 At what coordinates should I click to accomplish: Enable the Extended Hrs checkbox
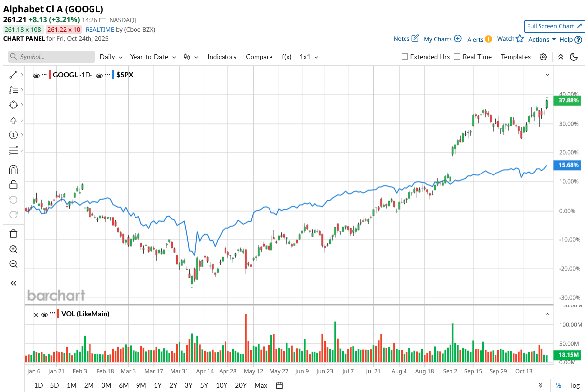pyautogui.click(x=405, y=57)
